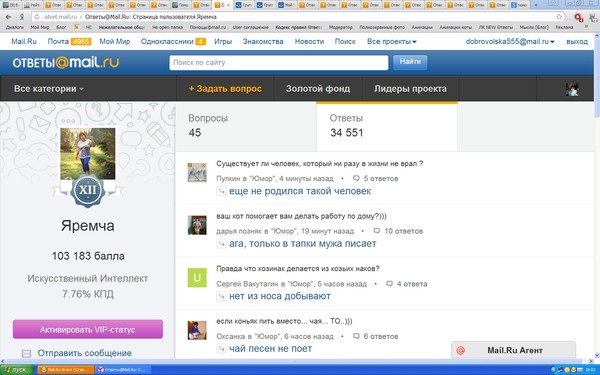Viewport: 600px width, 375px height.
Task: Close the active browser tab
Action: pos(228,5)
